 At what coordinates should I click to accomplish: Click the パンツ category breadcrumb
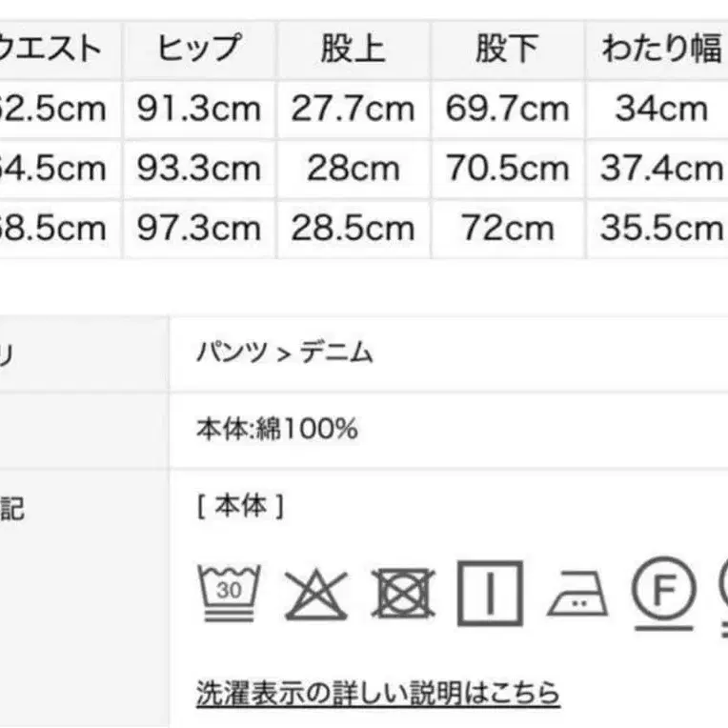(x=232, y=354)
